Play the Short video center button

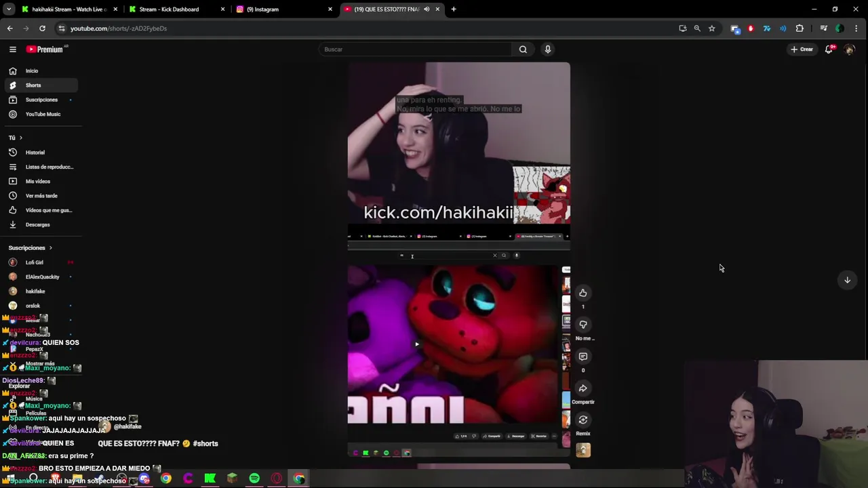coord(416,344)
